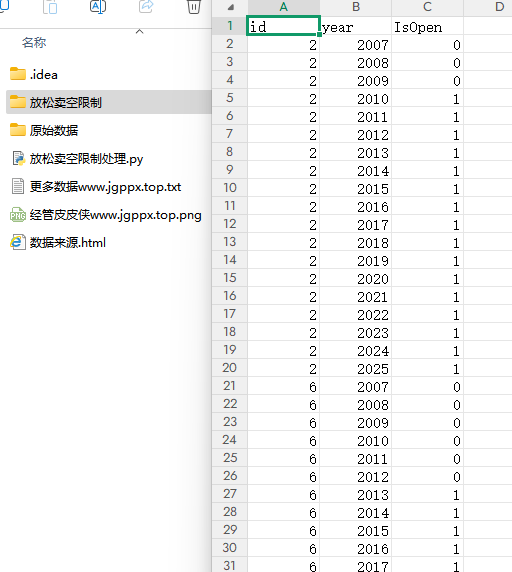Click year cell 2016 in row 30
The image size is (512, 572).
pyautogui.click(x=356, y=549)
